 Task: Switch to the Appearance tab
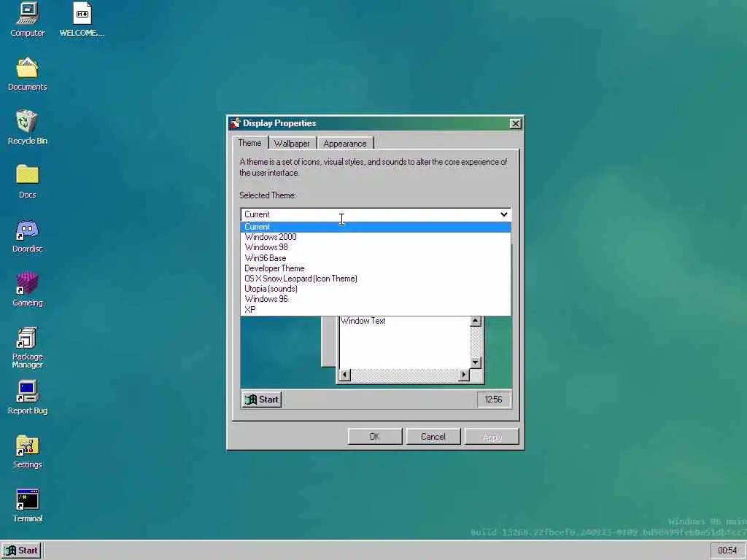pyautogui.click(x=345, y=144)
